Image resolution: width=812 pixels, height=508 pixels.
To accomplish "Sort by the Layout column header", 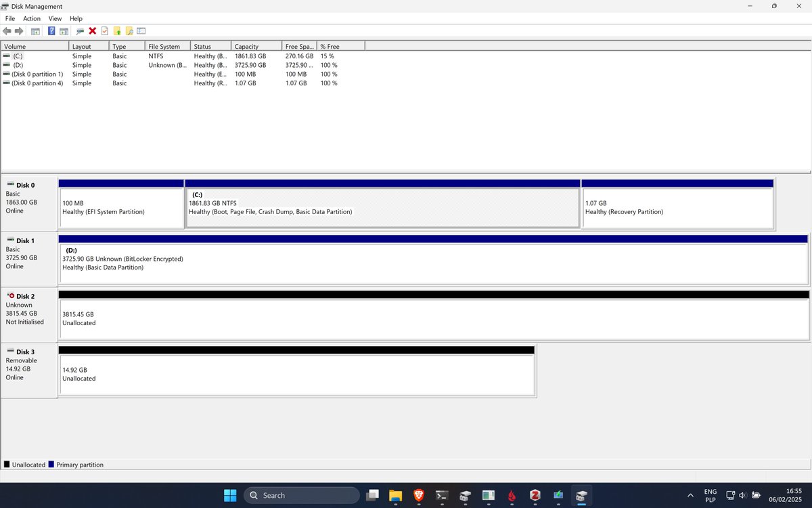I will pyautogui.click(x=89, y=47).
